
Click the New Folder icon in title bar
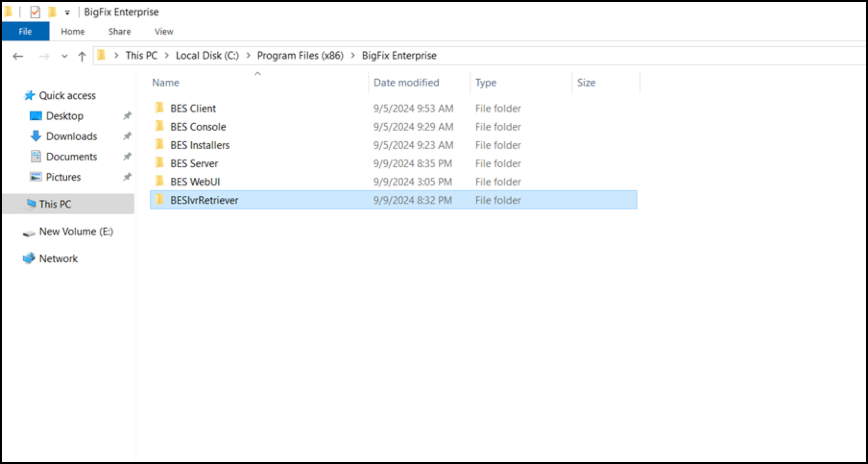[x=52, y=12]
